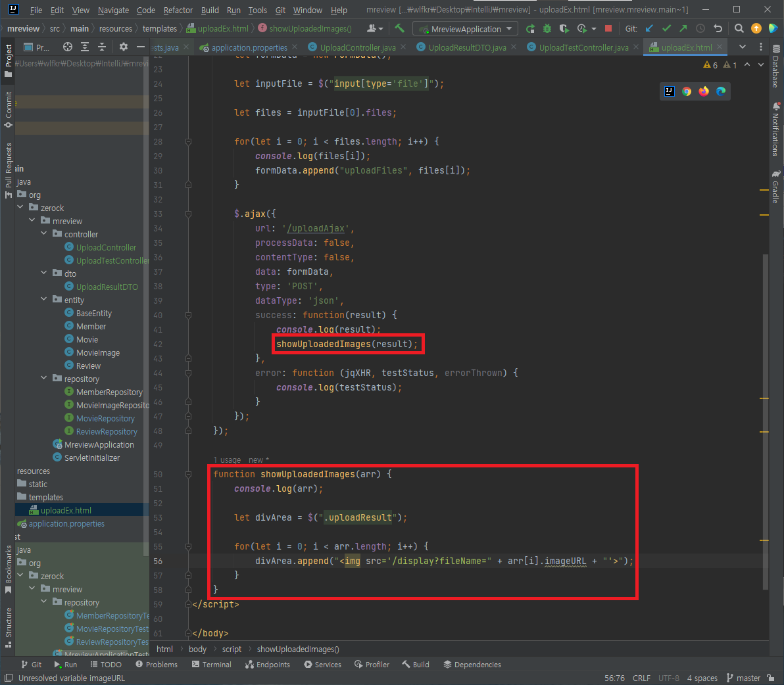The image size is (784, 685).
Task: Collapse the entity package in tree
Action: [44, 299]
